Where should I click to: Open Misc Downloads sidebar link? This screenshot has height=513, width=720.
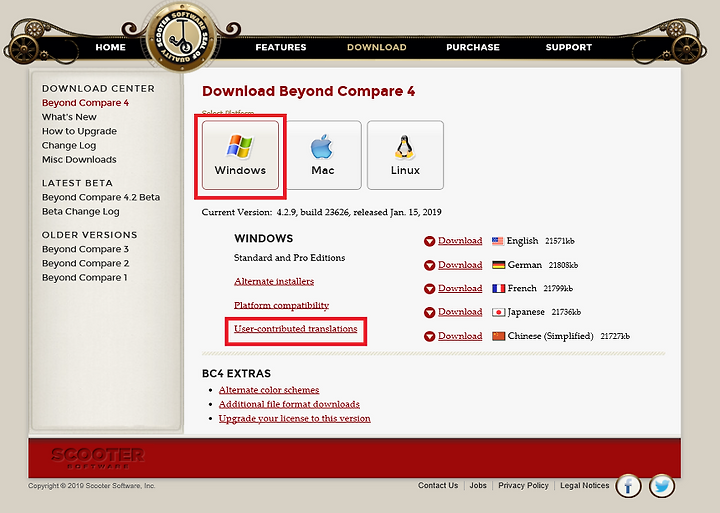pyautogui.click(x=79, y=160)
